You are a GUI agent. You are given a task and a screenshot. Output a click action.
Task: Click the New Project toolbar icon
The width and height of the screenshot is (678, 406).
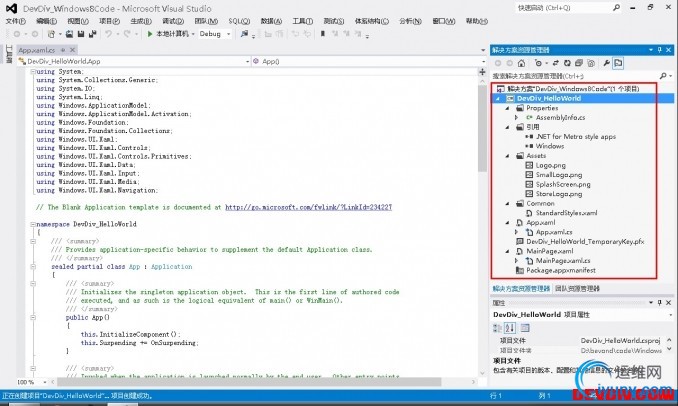[51, 34]
